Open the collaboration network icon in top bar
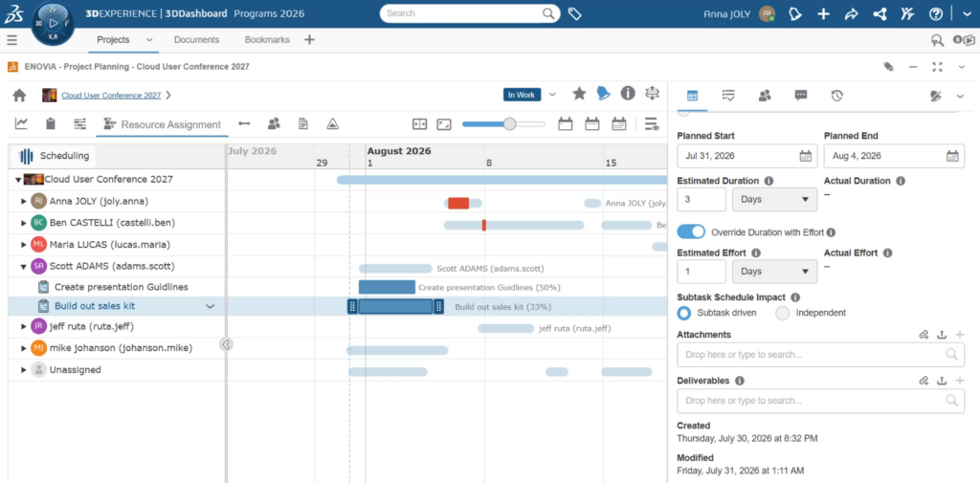 point(880,13)
